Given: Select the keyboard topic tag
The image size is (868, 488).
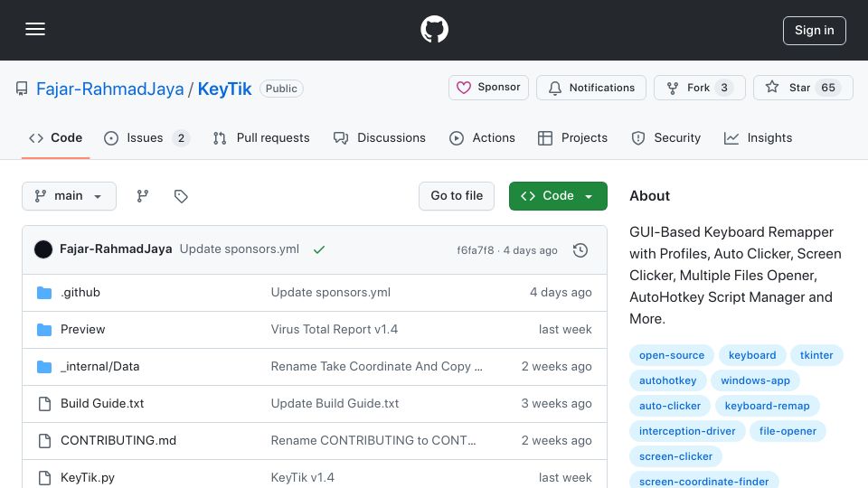Looking at the screenshot, I should click(x=751, y=355).
